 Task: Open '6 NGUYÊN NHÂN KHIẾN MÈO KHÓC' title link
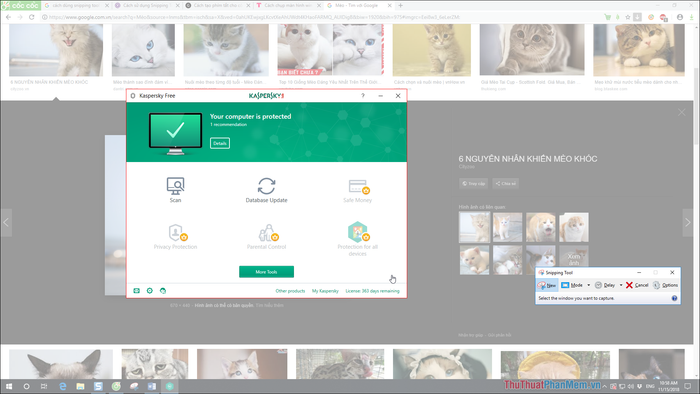(528, 159)
